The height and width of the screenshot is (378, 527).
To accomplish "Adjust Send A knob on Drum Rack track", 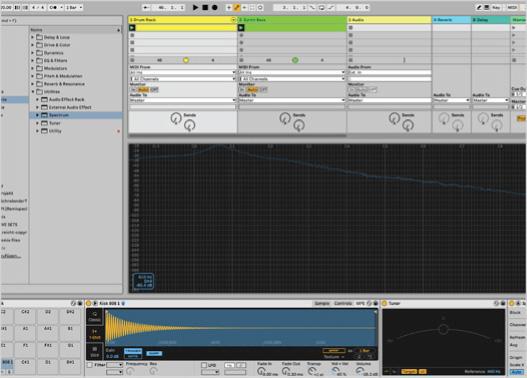I will pyautogui.click(x=175, y=118).
